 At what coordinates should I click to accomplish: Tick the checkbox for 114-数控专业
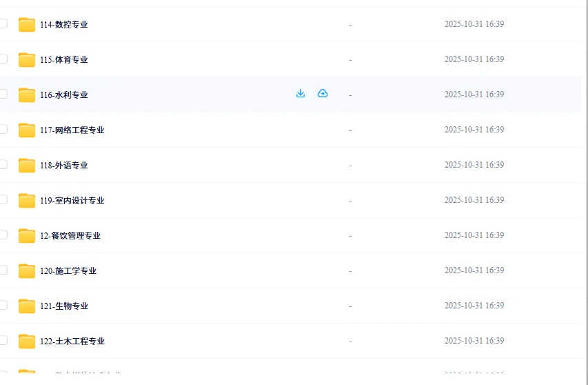[3, 23]
